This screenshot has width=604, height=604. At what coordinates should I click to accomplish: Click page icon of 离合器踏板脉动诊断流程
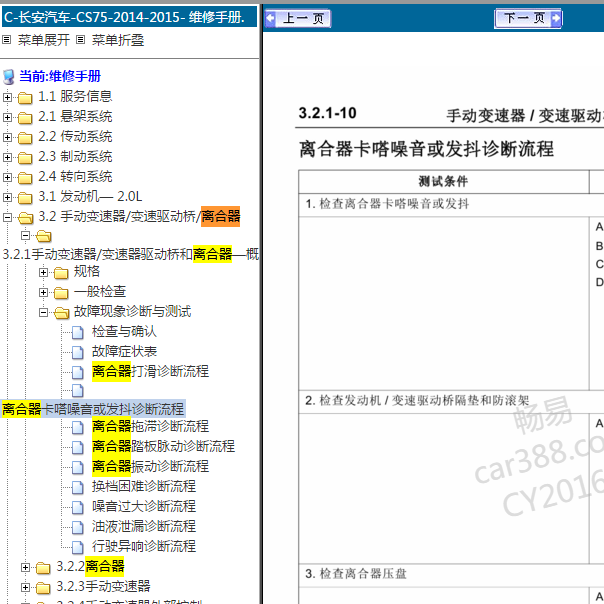click(78, 448)
